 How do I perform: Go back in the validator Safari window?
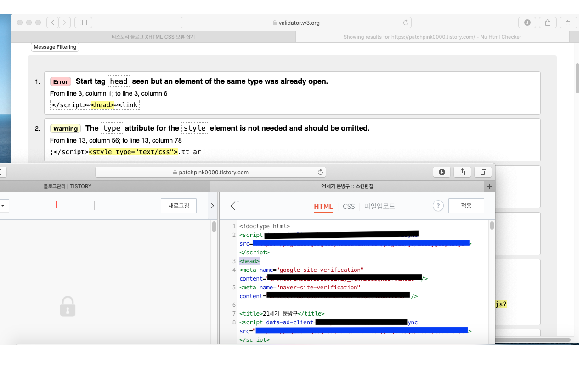point(53,22)
